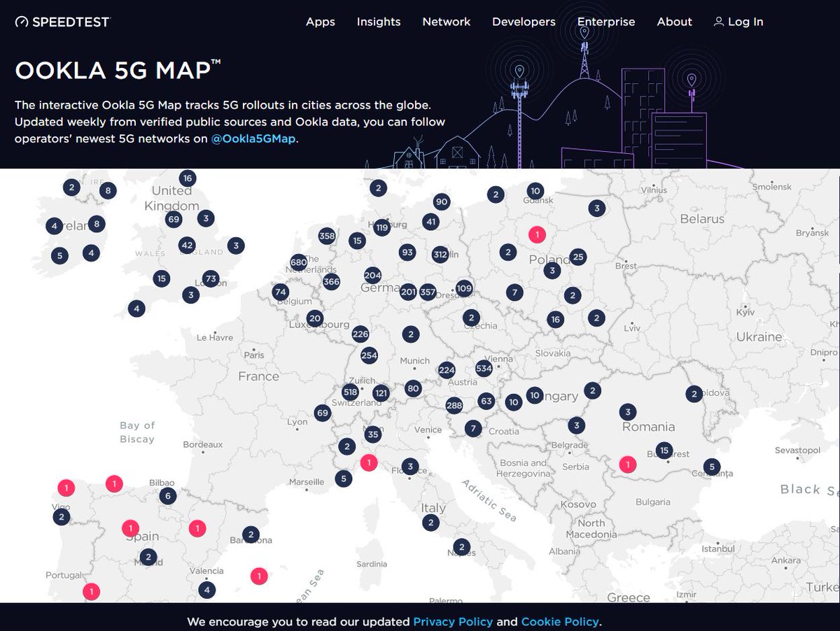Select the 90 cluster marker

441,201
